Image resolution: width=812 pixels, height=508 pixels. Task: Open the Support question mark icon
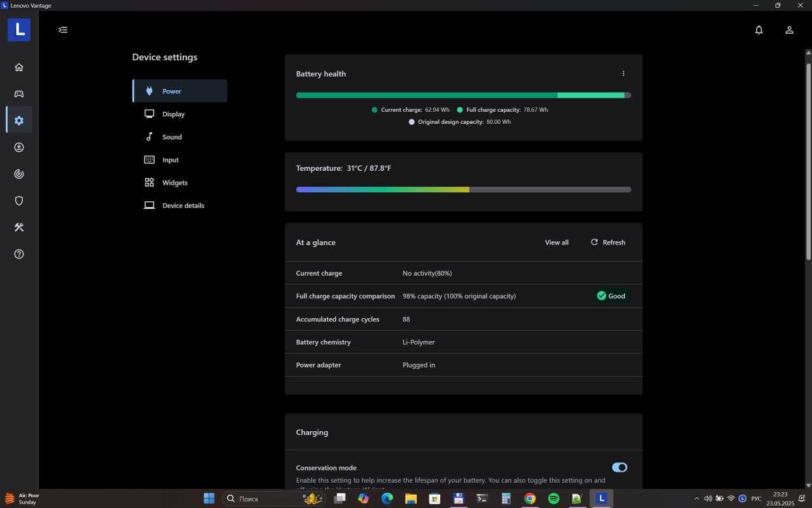click(19, 254)
